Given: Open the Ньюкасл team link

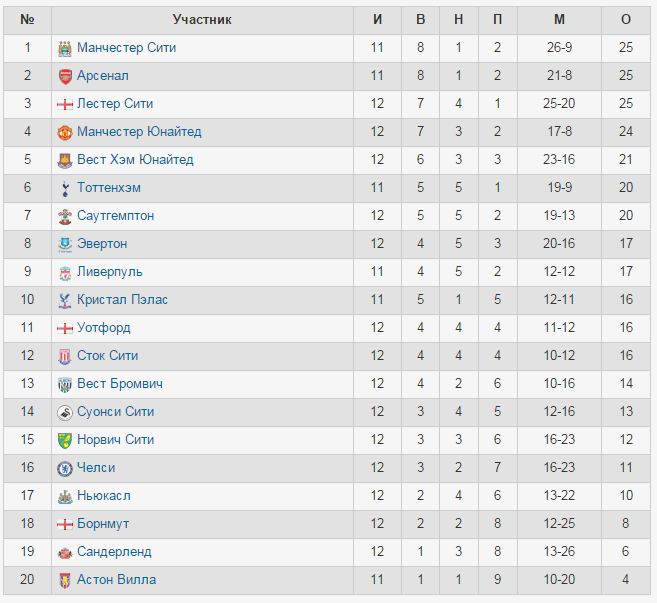Looking at the screenshot, I should click(x=104, y=496).
